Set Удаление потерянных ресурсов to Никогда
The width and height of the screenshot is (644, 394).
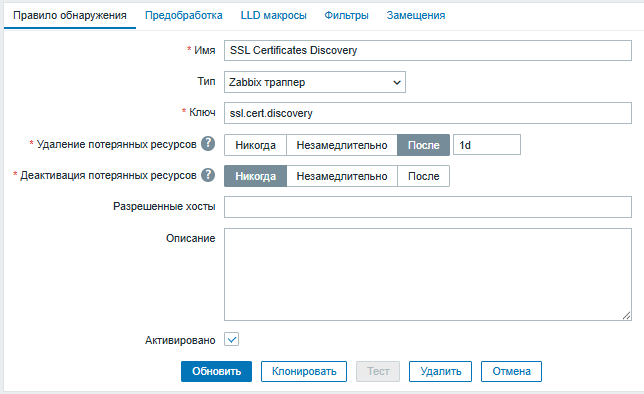point(255,145)
